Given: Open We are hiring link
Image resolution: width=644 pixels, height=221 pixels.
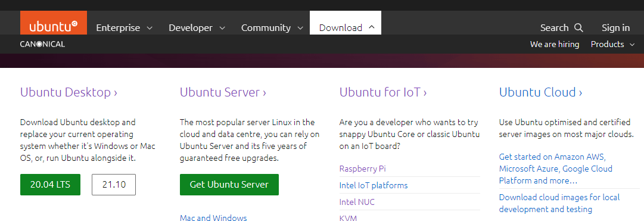Looking at the screenshot, I should point(555,44).
